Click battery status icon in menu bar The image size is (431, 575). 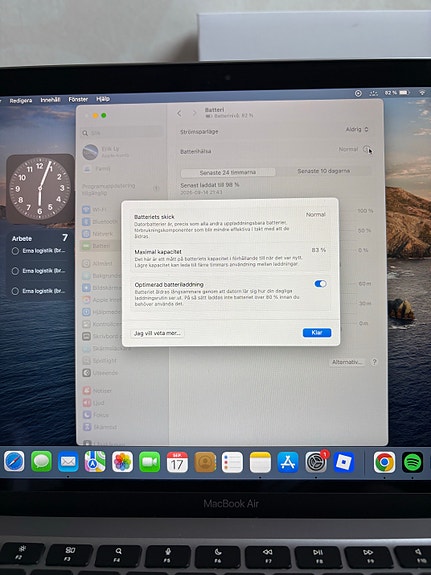tap(404, 93)
